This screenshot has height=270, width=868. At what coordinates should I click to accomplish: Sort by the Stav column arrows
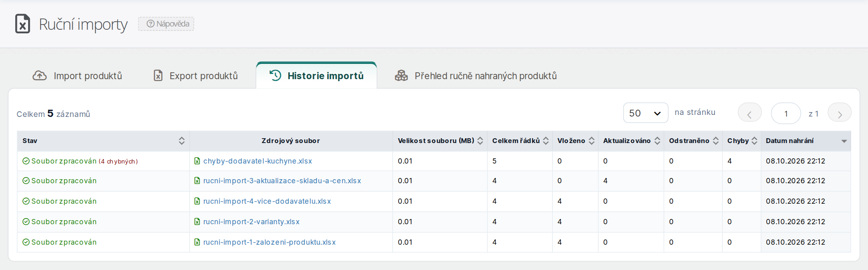click(182, 141)
